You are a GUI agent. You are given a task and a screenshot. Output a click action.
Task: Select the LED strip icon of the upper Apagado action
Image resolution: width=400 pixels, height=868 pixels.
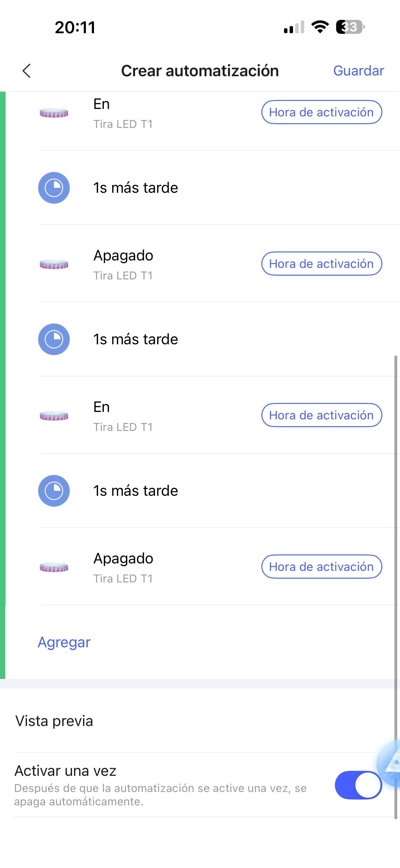pyautogui.click(x=54, y=264)
